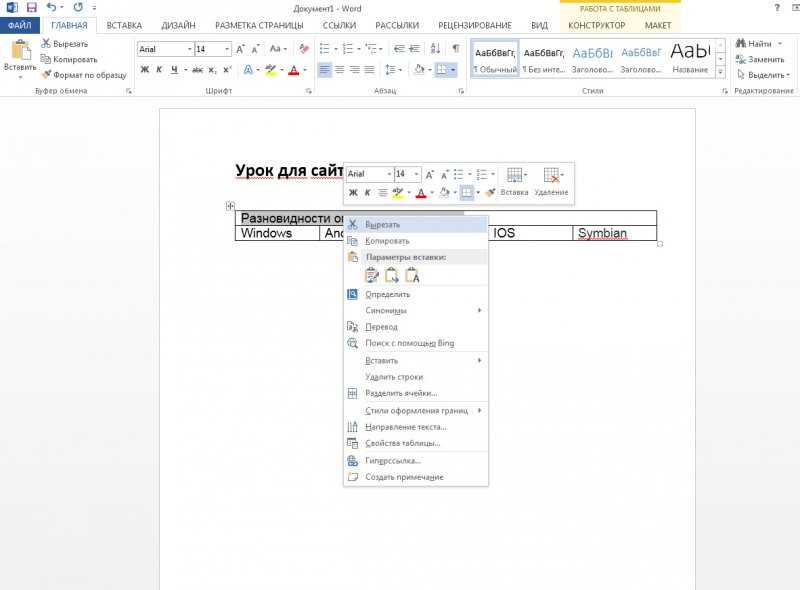
Task: Choose Разделить ячейки in context menu
Action: [x=416, y=393]
